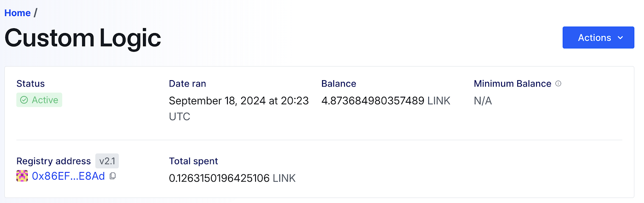Copy the registry address with the copy icon
644x203 pixels.
[113, 176]
